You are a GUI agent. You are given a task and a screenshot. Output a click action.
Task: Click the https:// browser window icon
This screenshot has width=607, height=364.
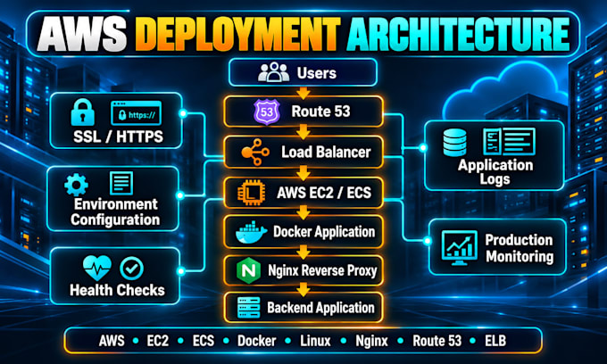pyautogui.click(x=136, y=113)
